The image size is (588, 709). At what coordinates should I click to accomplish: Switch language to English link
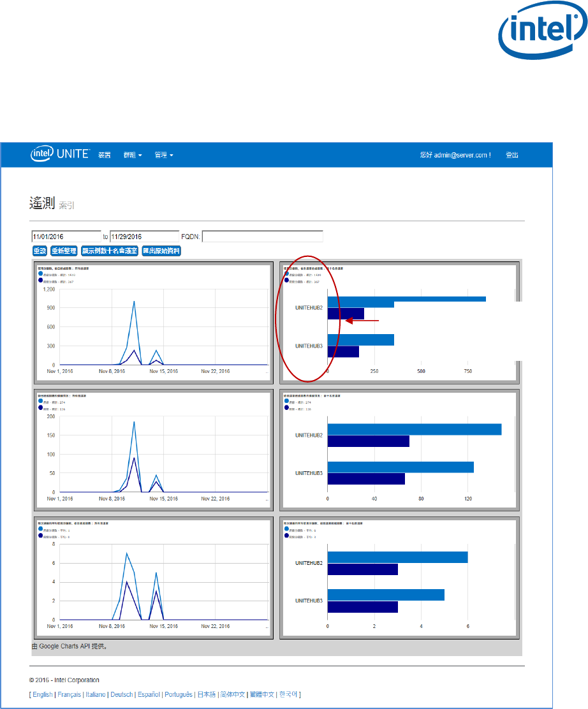coord(43,694)
